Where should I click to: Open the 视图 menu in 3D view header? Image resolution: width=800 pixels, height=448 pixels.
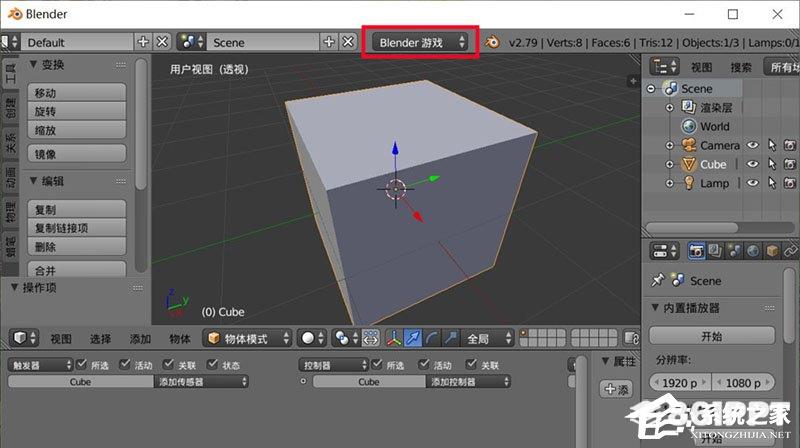coord(61,338)
